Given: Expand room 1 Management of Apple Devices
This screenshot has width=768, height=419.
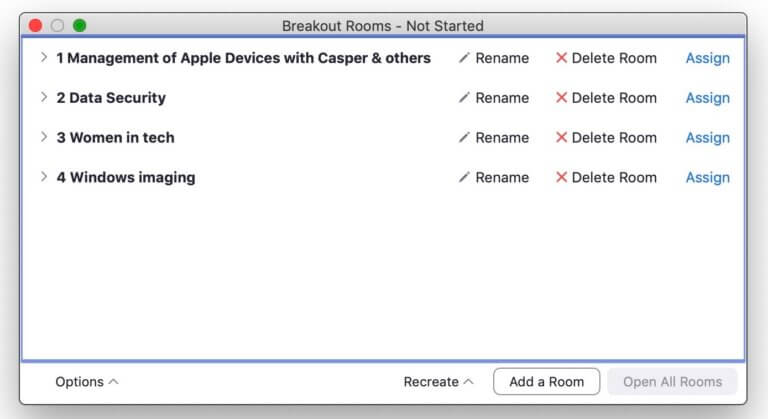Looking at the screenshot, I should (44, 57).
